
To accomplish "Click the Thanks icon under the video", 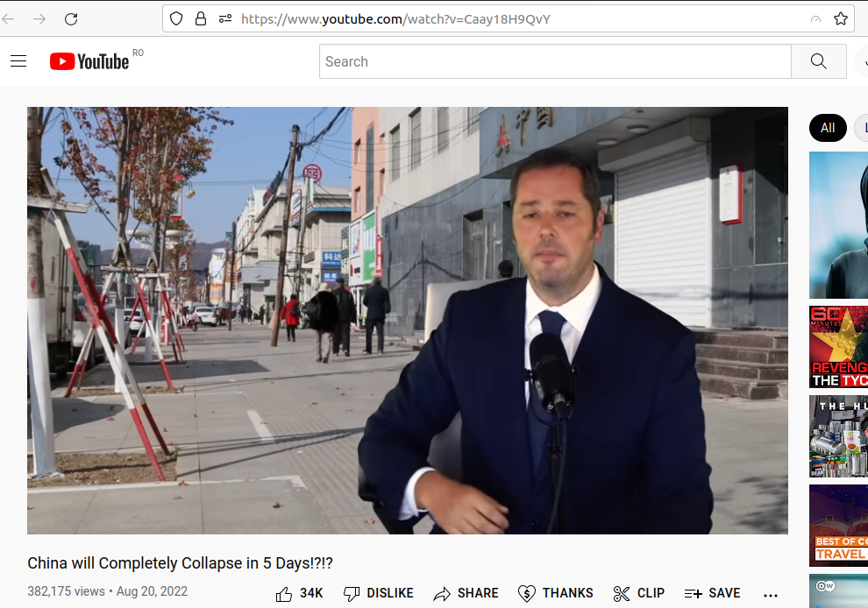I will click(x=527, y=593).
